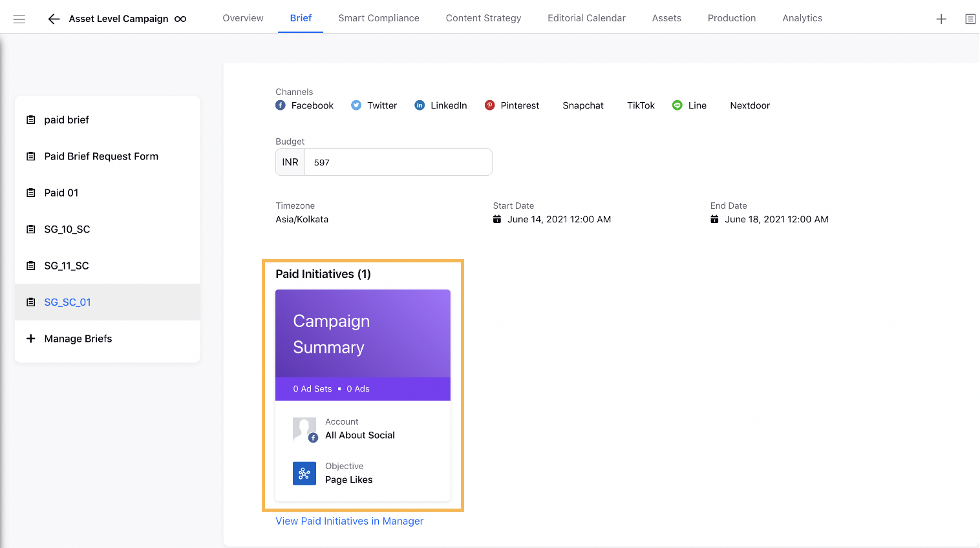Click the icon beside Paid Brief Request Form
Viewport: 980px width, 548px height.
[30, 156]
